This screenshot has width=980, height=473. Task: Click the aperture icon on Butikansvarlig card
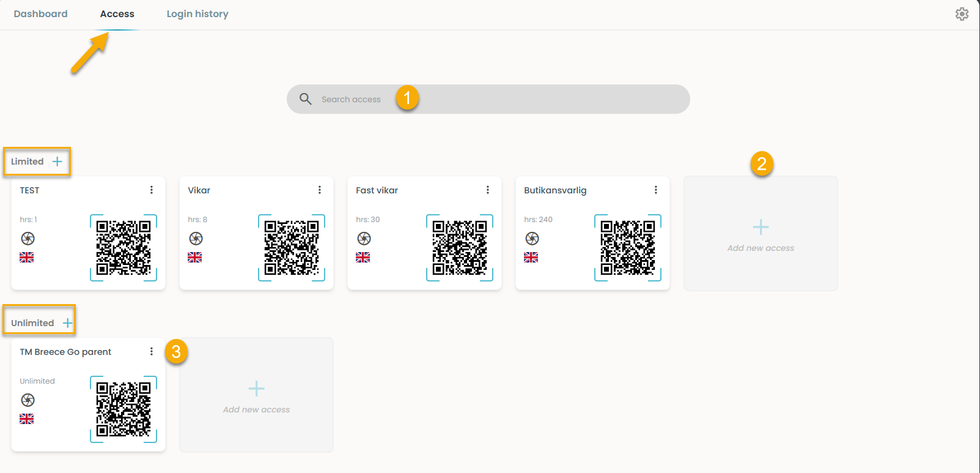[532, 239]
